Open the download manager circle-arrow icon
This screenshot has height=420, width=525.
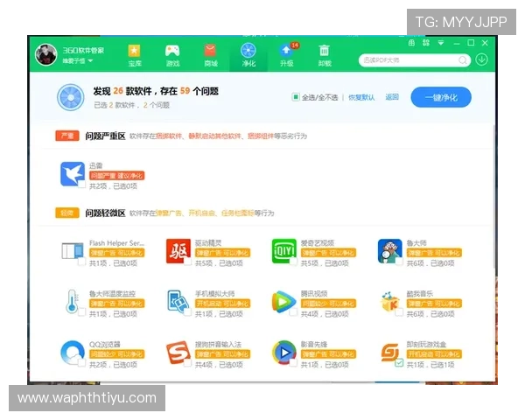(481, 60)
